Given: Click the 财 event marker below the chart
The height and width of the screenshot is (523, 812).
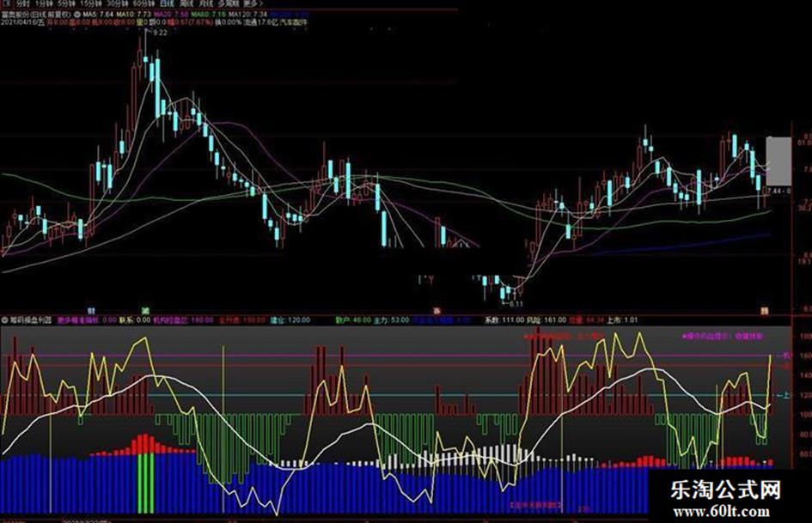Looking at the screenshot, I should pos(92,311).
